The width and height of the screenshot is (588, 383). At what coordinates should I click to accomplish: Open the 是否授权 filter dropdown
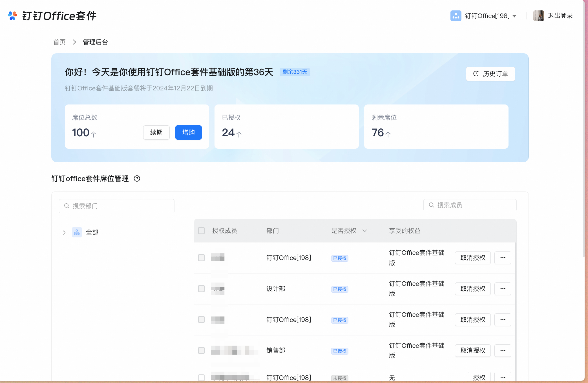365,231
